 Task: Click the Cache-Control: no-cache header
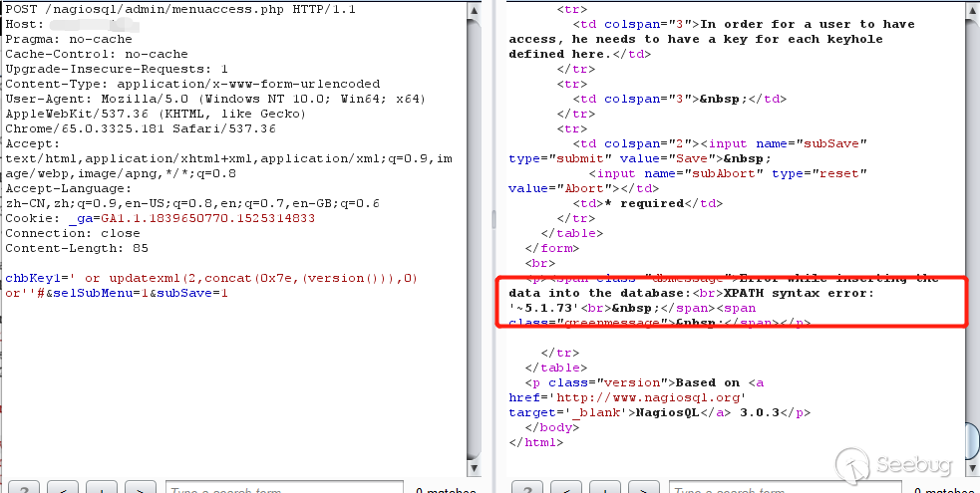(97, 55)
